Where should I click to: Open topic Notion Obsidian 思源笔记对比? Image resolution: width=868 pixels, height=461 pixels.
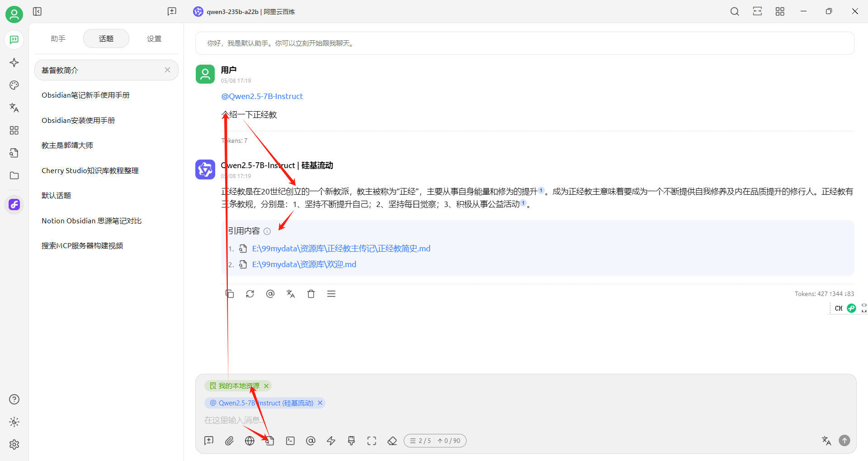coord(106,221)
